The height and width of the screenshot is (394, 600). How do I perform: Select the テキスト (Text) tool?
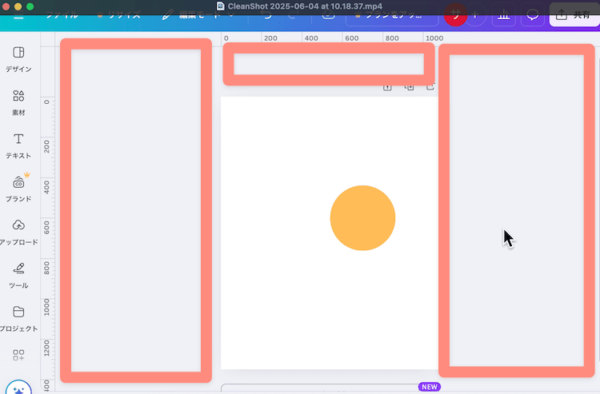point(18,146)
